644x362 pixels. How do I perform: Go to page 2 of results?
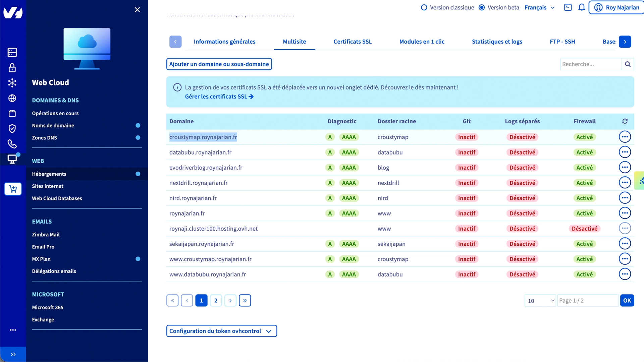point(216,300)
